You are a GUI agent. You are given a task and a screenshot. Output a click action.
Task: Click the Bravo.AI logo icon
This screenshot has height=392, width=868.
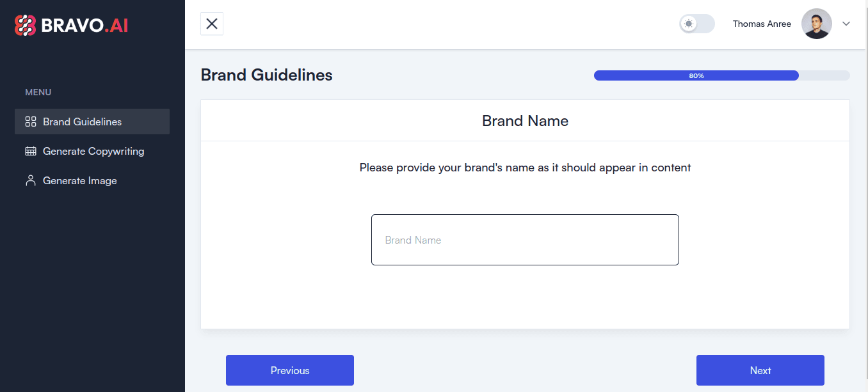pos(25,25)
